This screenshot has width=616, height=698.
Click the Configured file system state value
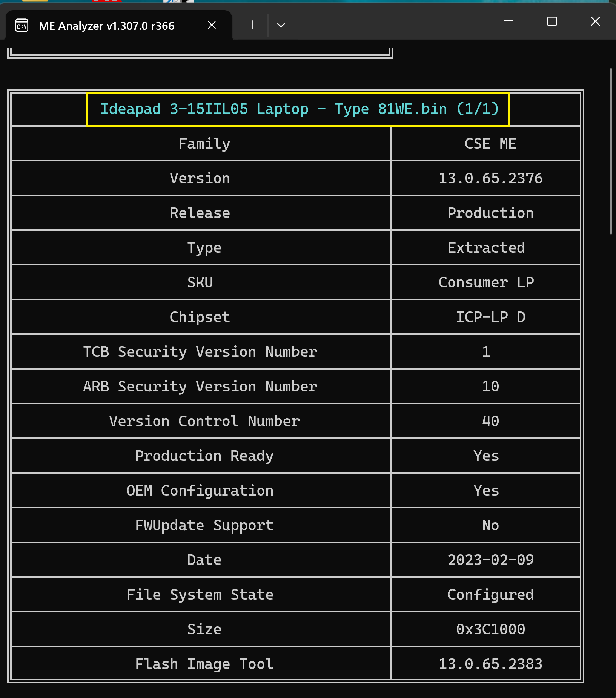(490, 595)
